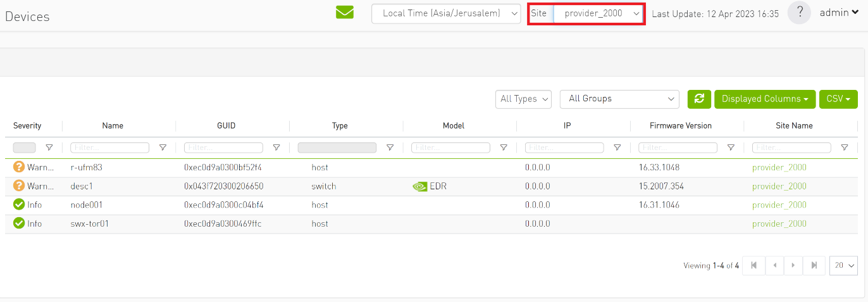Open the green envelope notifications icon
Viewport: 868px width, 302px height.
pos(344,13)
